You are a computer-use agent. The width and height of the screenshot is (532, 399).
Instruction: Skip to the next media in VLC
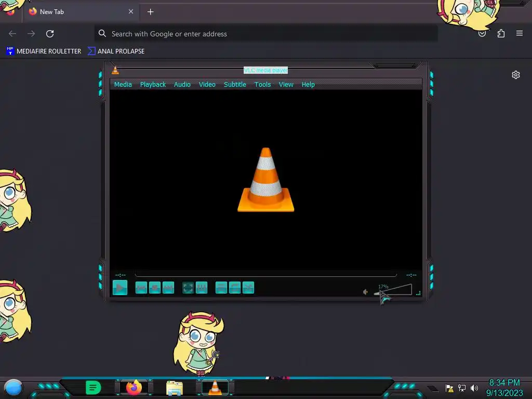[x=168, y=288]
